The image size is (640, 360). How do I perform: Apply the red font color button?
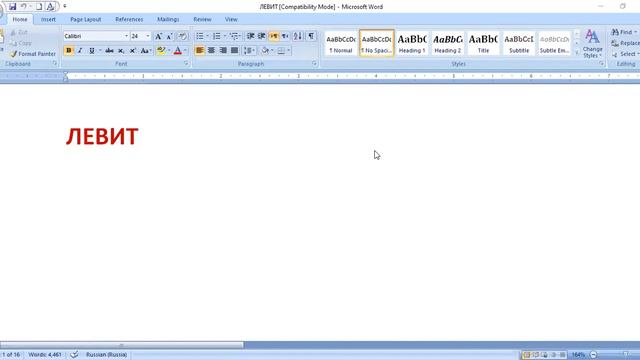178,51
